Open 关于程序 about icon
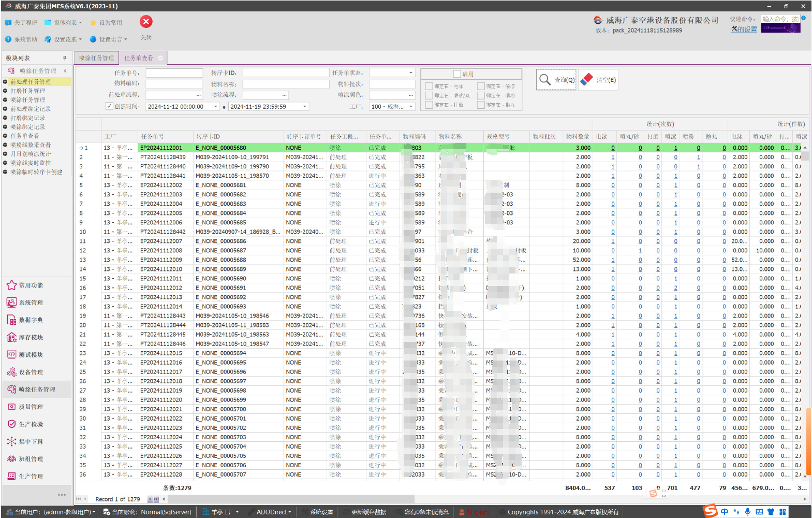812x518 pixels. tap(8, 23)
